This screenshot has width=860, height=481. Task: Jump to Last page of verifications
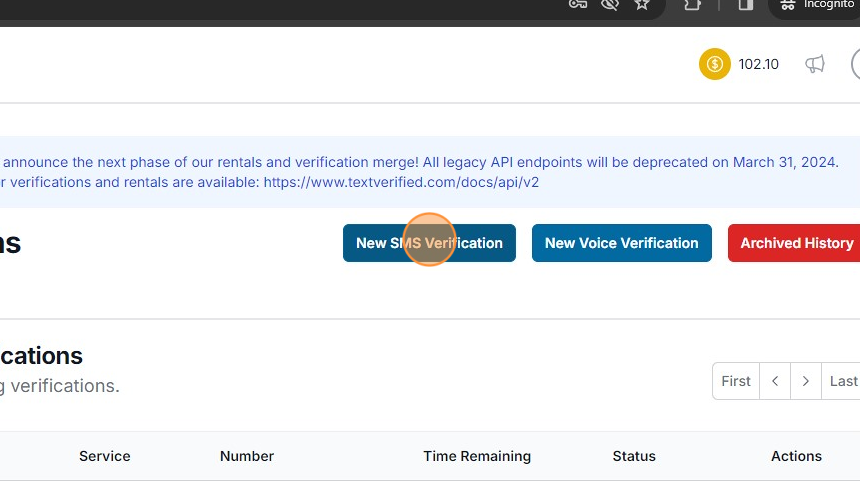pyautogui.click(x=842, y=381)
